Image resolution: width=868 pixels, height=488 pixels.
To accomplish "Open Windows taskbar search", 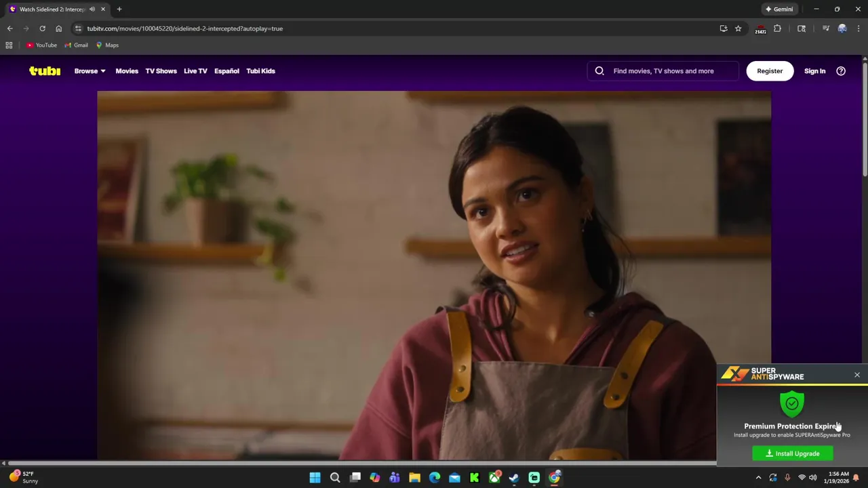I will 335,478.
